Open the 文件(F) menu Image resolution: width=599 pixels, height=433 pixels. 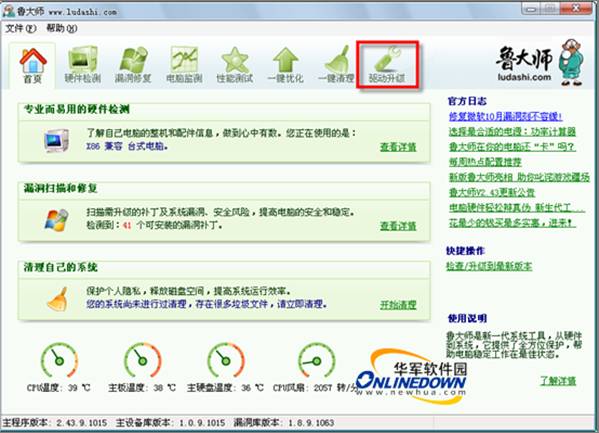(20, 28)
